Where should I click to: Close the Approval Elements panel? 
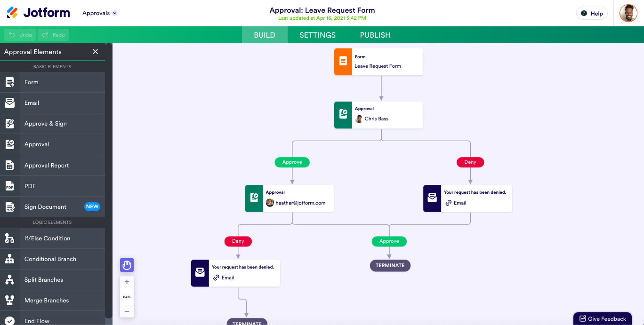point(96,52)
